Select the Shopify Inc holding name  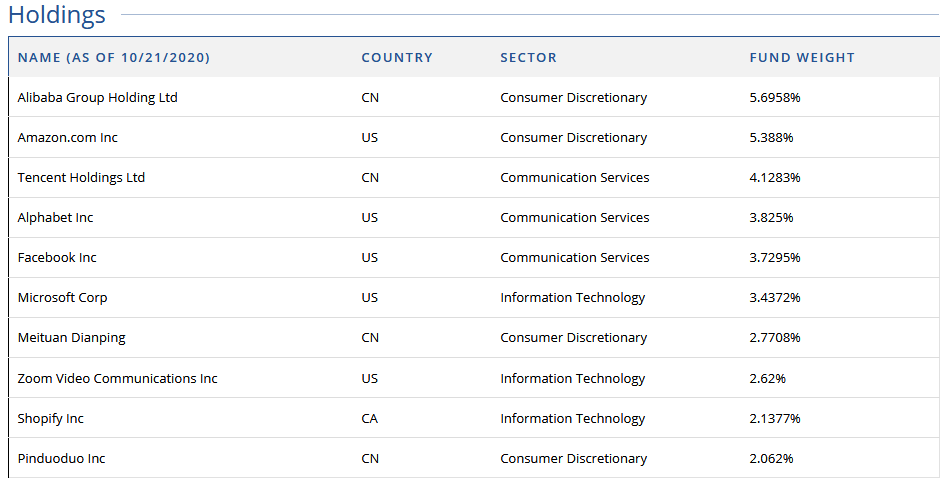pos(50,419)
